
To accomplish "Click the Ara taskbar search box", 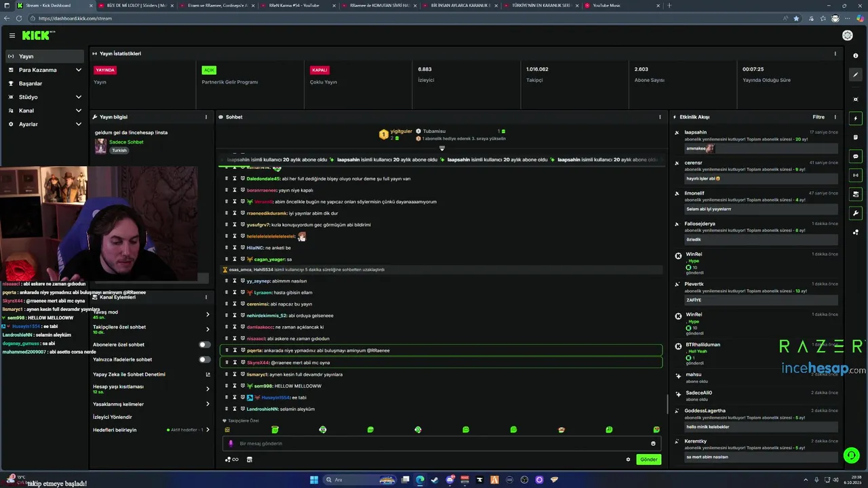I will [x=358, y=480].
